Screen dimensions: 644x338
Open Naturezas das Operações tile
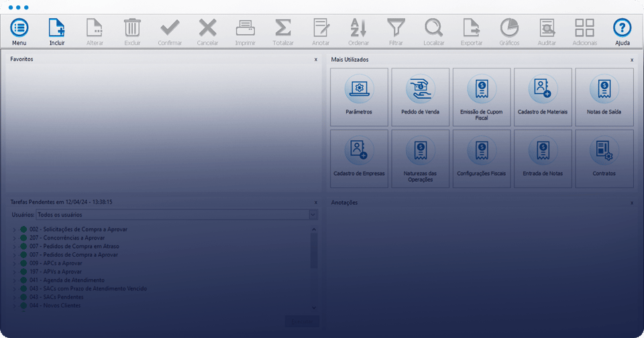click(x=420, y=158)
